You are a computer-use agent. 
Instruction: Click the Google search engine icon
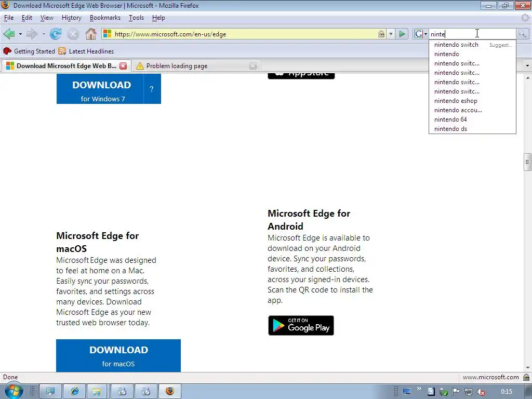(x=419, y=34)
